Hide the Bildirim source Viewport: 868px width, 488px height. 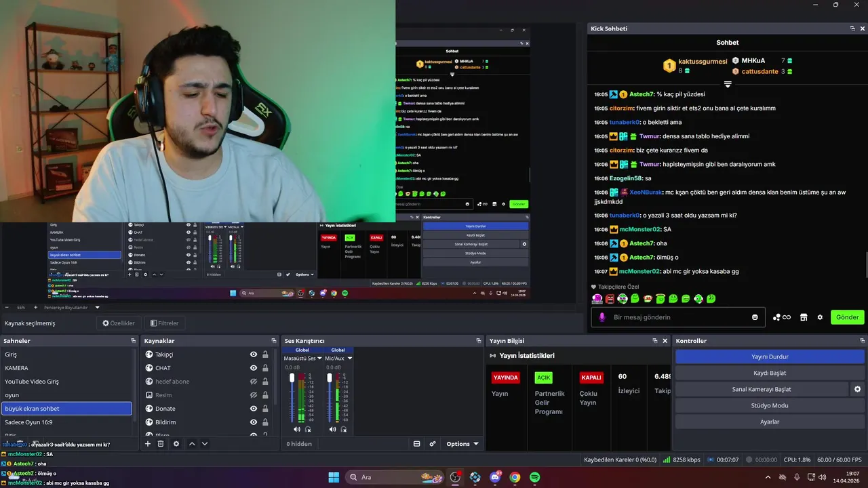tap(254, 422)
